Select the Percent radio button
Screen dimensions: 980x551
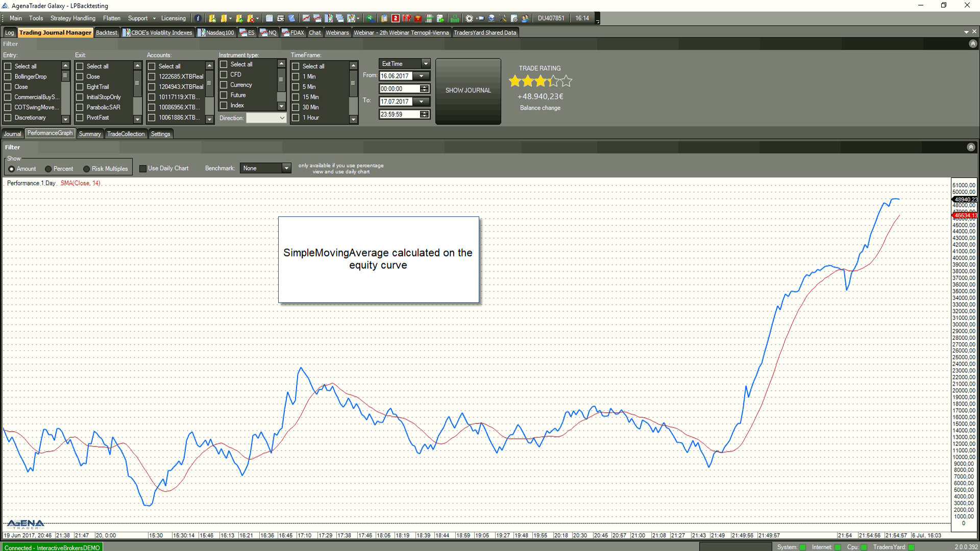pos(48,168)
